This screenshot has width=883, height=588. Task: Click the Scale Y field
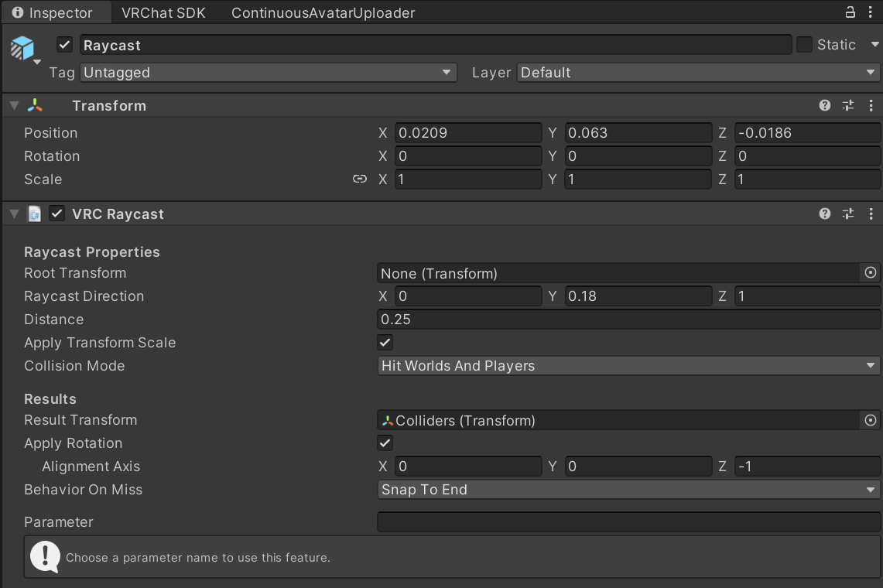click(x=638, y=179)
